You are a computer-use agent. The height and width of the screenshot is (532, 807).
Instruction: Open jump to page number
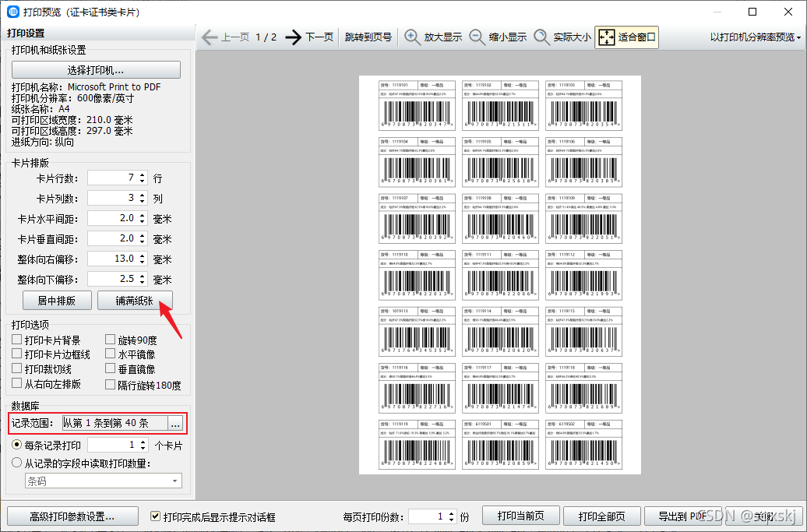[x=368, y=37]
